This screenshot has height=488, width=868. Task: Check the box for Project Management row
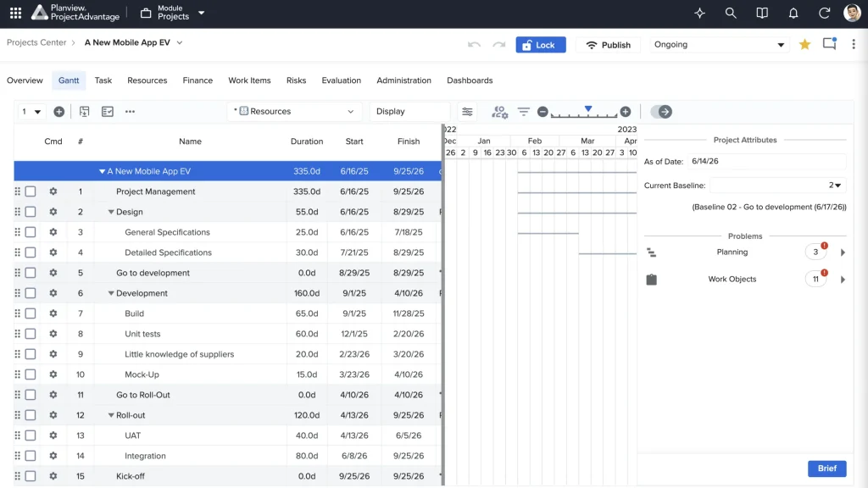pyautogui.click(x=31, y=191)
